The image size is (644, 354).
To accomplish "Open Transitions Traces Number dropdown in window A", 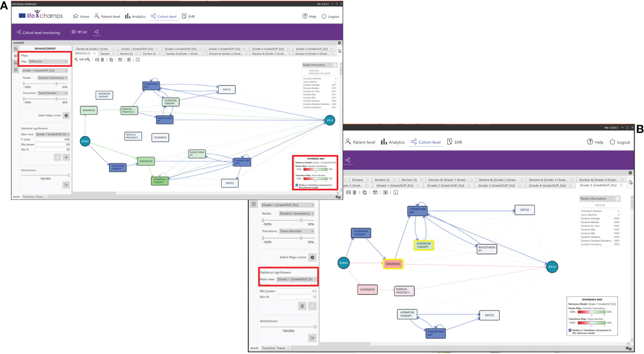I will [52, 93].
